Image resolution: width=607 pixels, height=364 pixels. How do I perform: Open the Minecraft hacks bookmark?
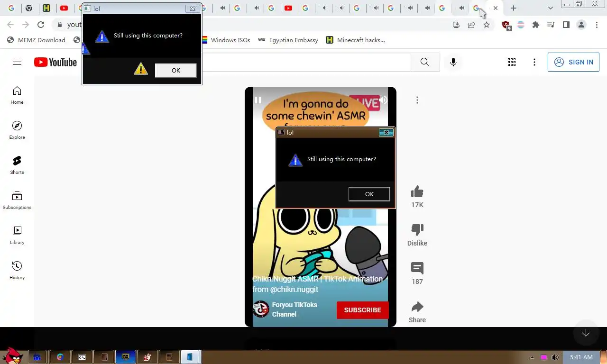tap(356, 40)
